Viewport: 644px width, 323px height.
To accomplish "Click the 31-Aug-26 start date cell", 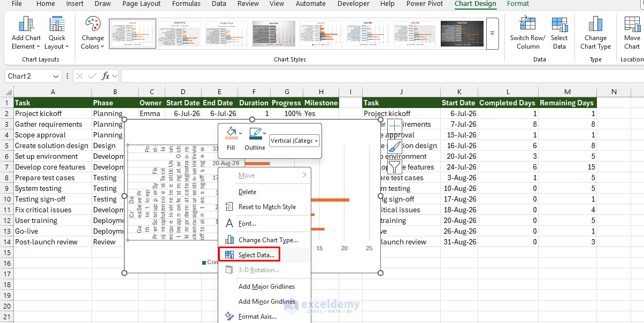I will [459, 242].
